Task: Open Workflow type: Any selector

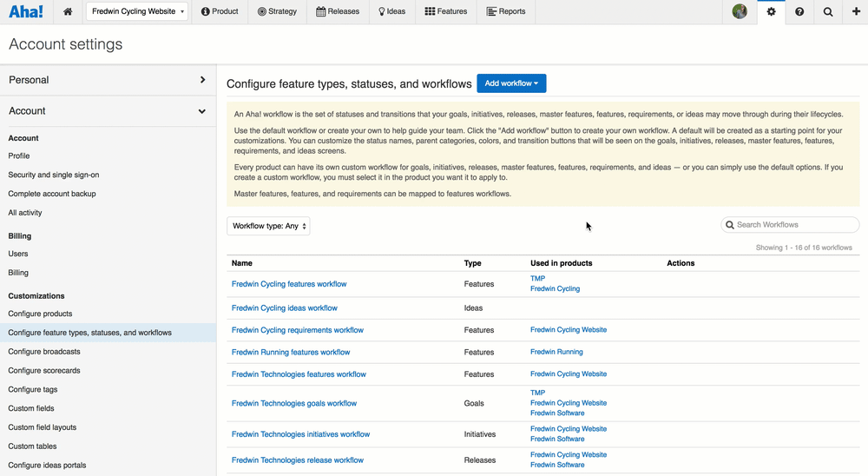Action: point(268,226)
